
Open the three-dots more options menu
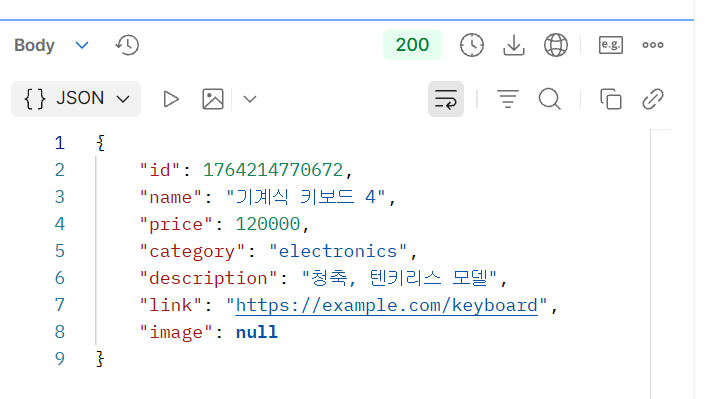tap(653, 45)
